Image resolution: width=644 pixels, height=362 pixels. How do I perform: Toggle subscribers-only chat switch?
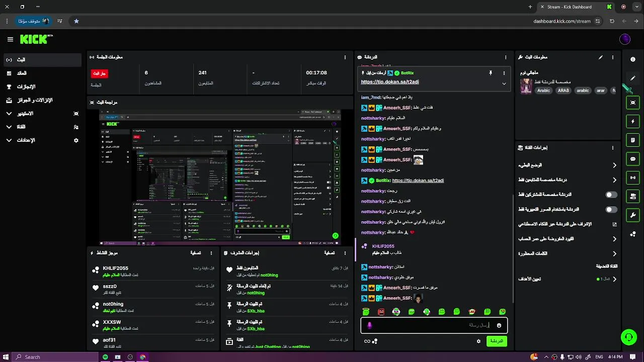click(x=611, y=195)
